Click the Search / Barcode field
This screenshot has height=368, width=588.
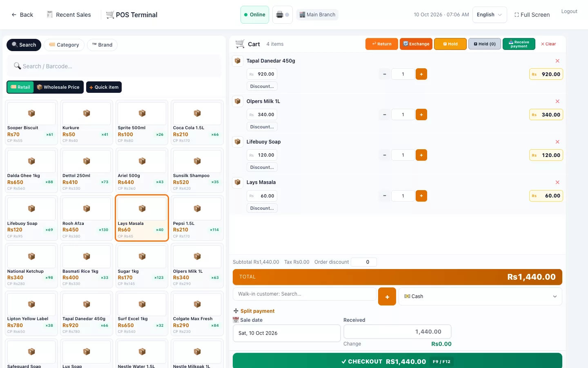(x=114, y=66)
